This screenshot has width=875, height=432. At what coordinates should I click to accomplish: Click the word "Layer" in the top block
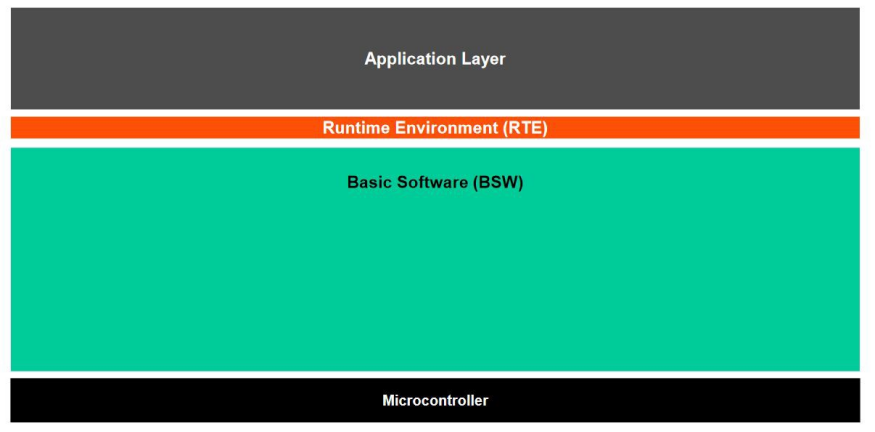483,59
